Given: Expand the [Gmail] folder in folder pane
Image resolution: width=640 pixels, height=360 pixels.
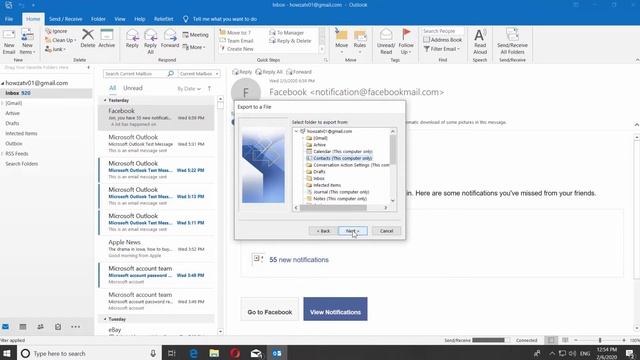Looking at the screenshot, I should coord(2,103).
